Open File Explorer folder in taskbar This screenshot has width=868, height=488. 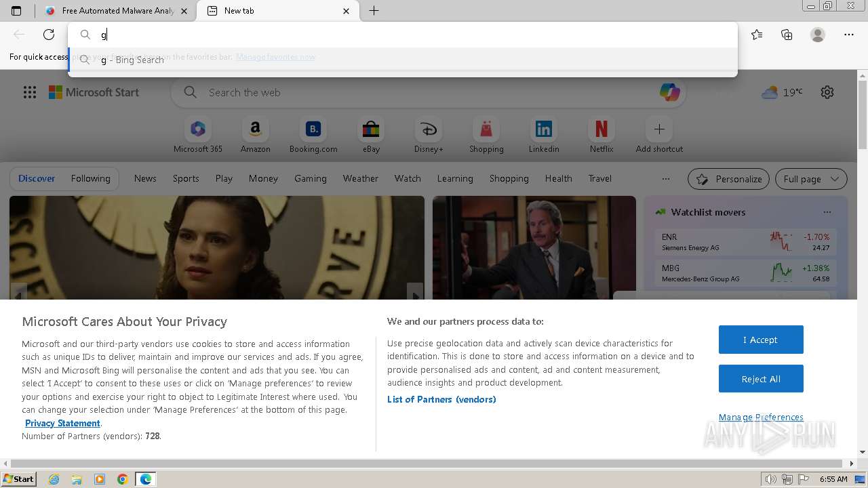77,479
